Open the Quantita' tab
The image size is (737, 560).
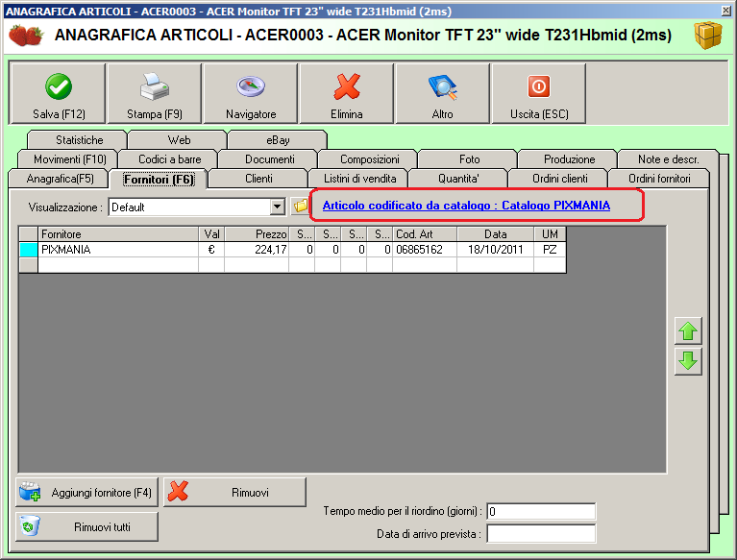tap(458, 179)
